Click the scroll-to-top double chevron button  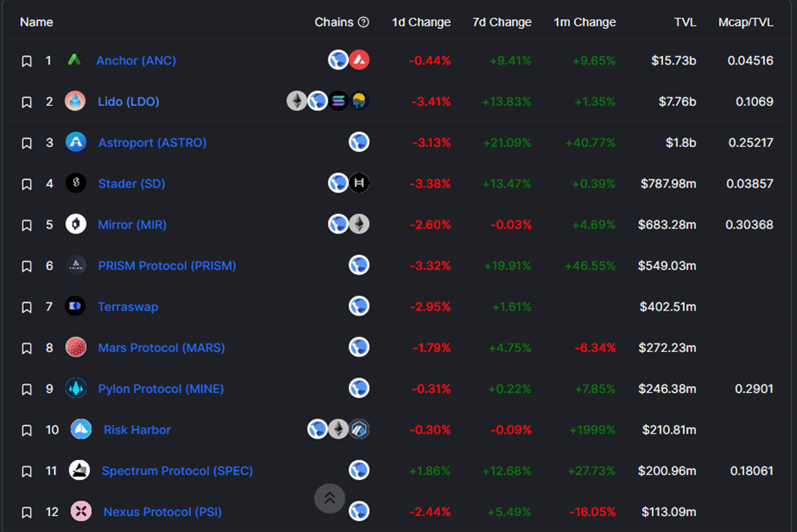pyautogui.click(x=329, y=498)
